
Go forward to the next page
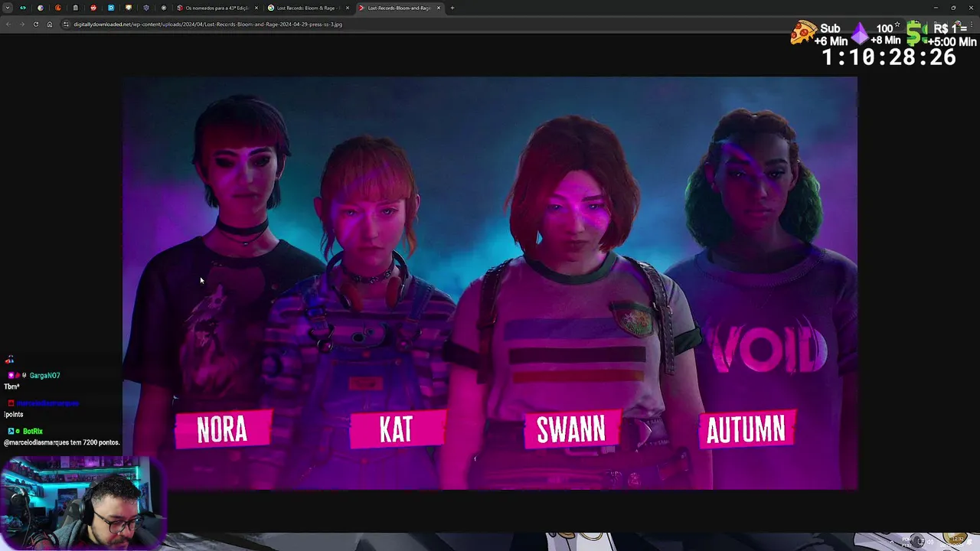pyautogui.click(x=21, y=24)
